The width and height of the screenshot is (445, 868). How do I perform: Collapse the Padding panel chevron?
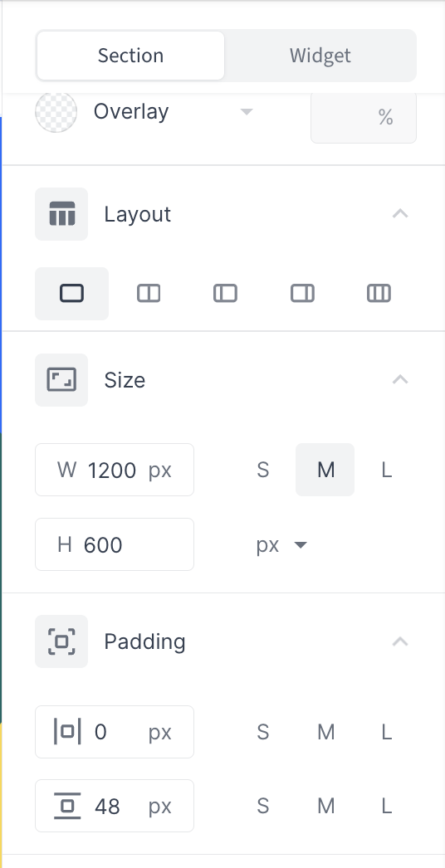400,641
